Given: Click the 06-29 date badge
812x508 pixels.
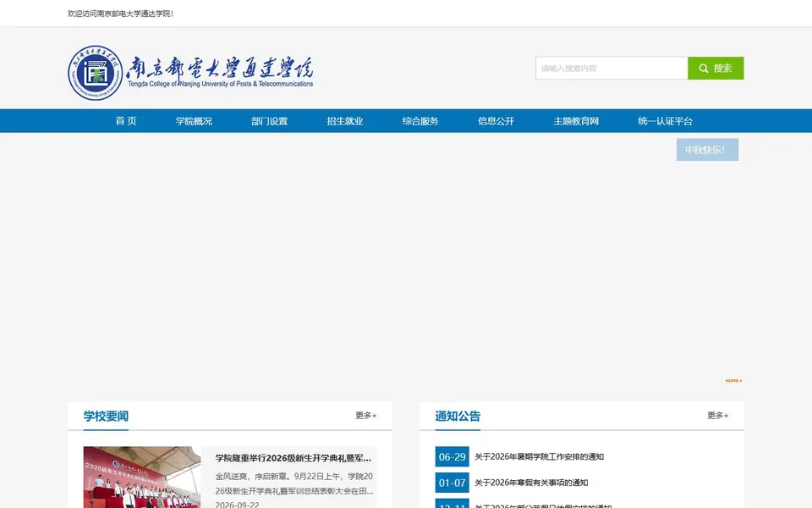Looking at the screenshot, I should tap(452, 456).
